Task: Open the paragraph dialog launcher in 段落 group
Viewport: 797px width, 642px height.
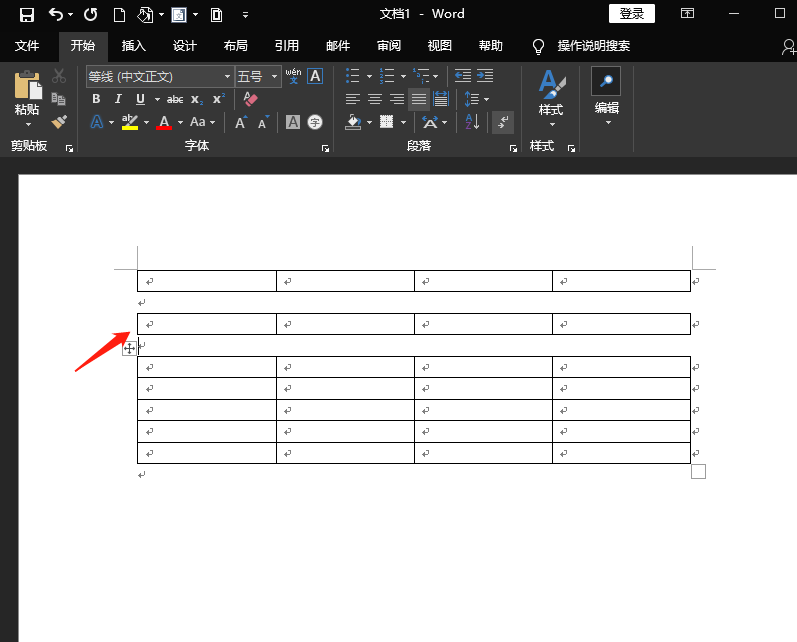Action: click(x=513, y=148)
